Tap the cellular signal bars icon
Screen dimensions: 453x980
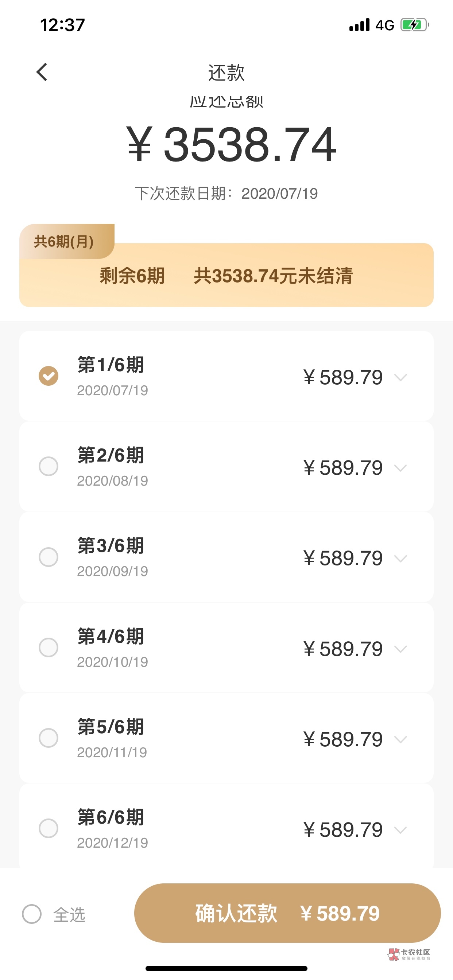(359, 25)
